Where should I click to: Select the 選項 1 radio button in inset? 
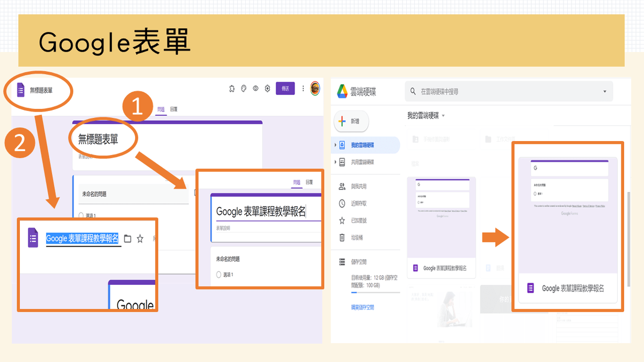pos(218,275)
